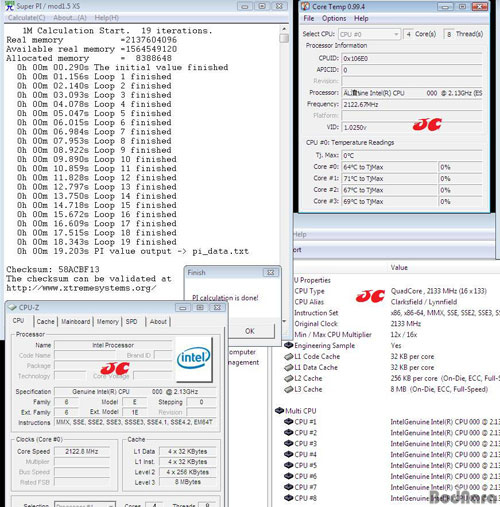Screen dimensions: 500x507
Task: Click the Instructions field in CPU-Z
Action: [135, 422]
